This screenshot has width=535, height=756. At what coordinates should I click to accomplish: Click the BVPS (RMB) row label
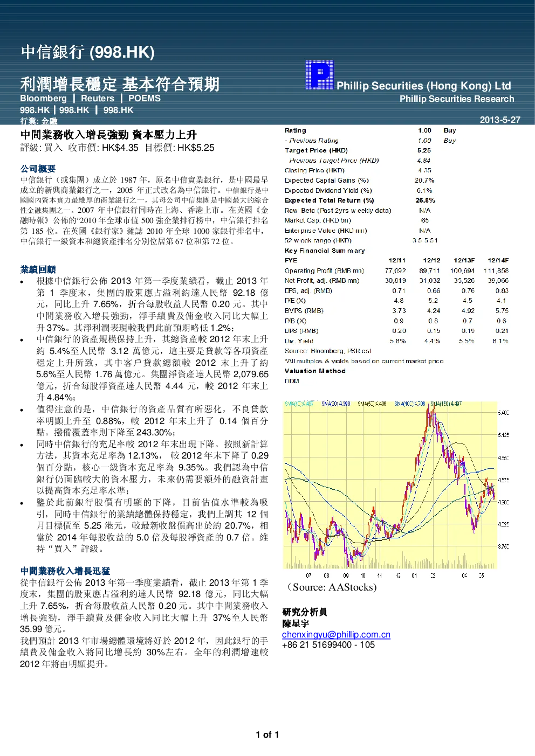pyautogui.click(x=304, y=311)
